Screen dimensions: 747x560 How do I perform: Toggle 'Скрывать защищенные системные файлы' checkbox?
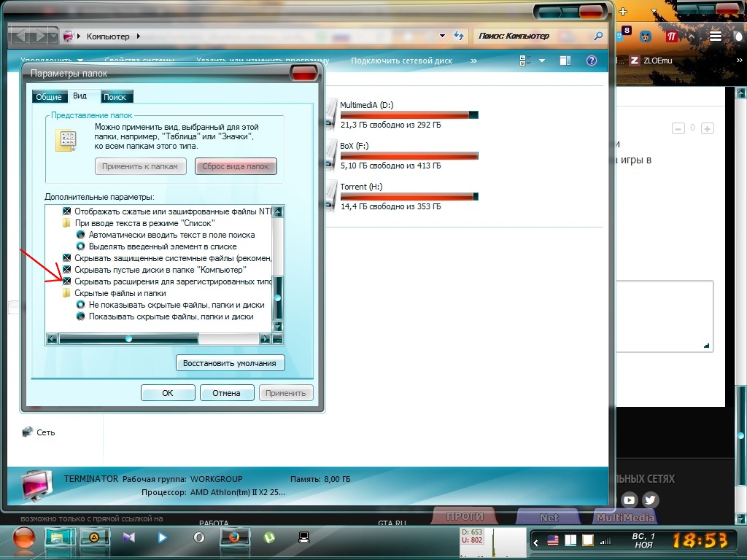[x=66, y=258]
